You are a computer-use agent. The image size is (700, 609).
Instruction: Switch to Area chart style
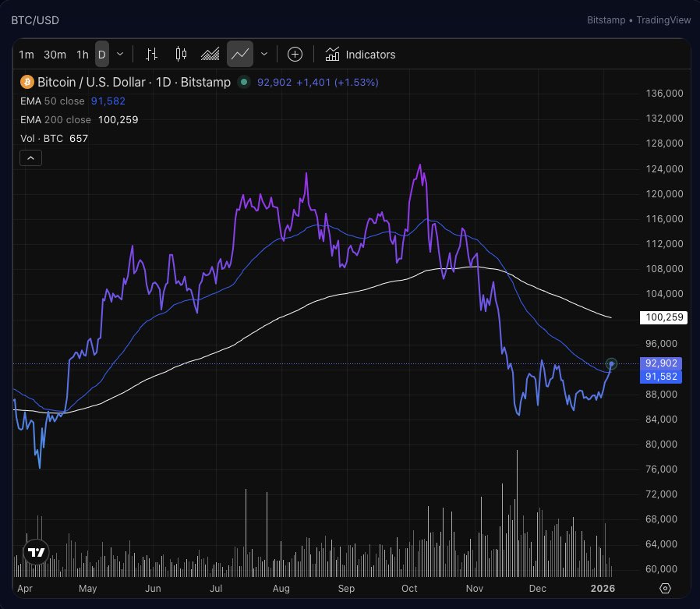[210, 55]
